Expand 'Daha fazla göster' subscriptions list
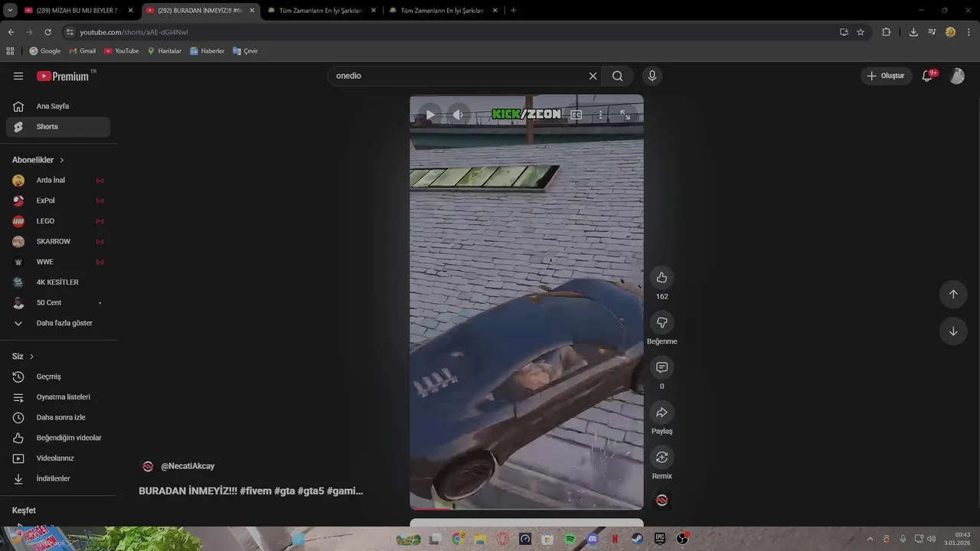Viewport: 980px width, 551px height. (x=58, y=323)
